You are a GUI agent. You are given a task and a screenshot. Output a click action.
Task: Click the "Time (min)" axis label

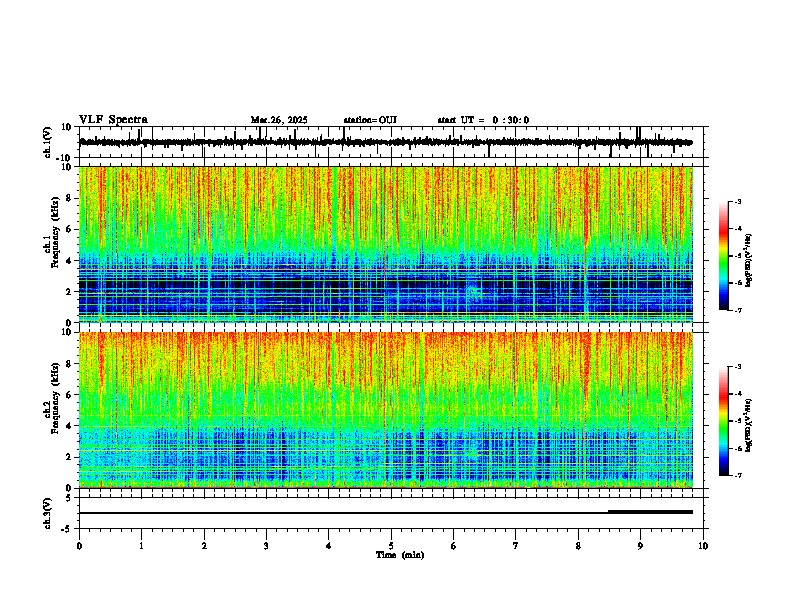pyautogui.click(x=400, y=555)
